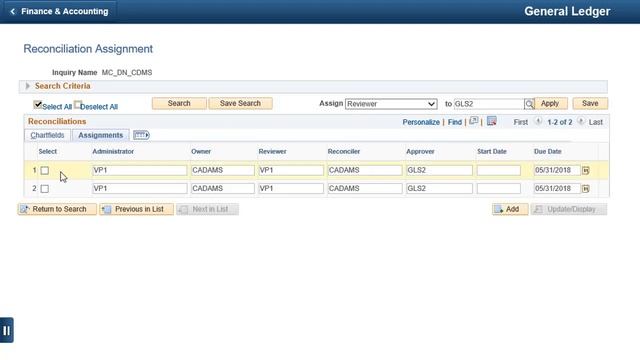Screen dimensions: 640x360
Task: Click row 1 Start Date field
Action: pyautogui.click(x=499, y=170)
